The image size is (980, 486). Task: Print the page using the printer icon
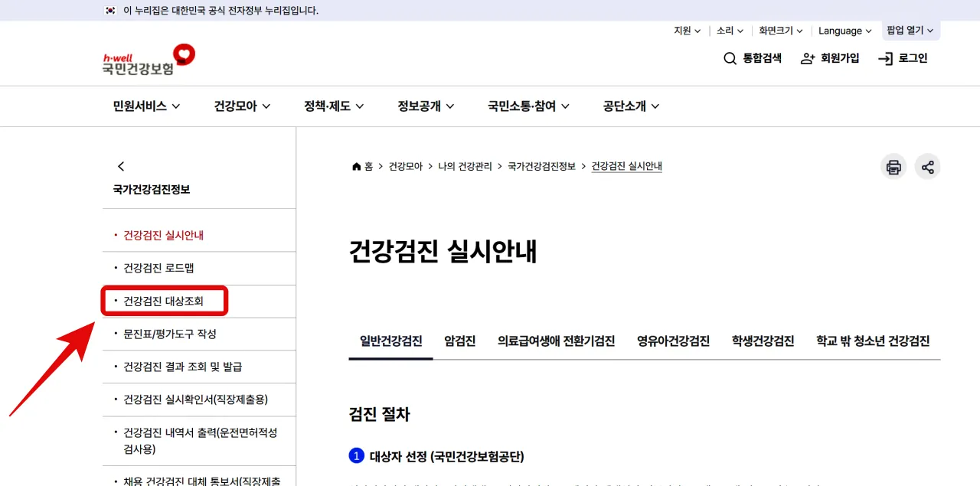point(893,166)
